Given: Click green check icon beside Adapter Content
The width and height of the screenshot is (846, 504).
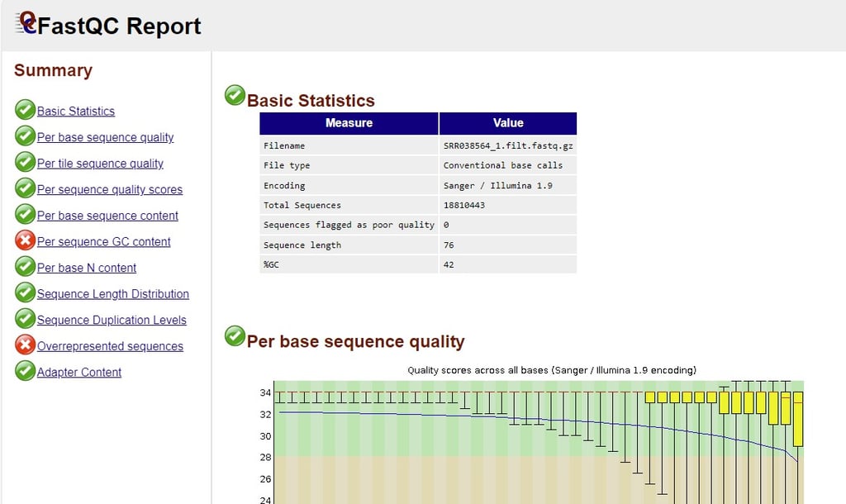Looking at the screenshot, I should (25, 371).
